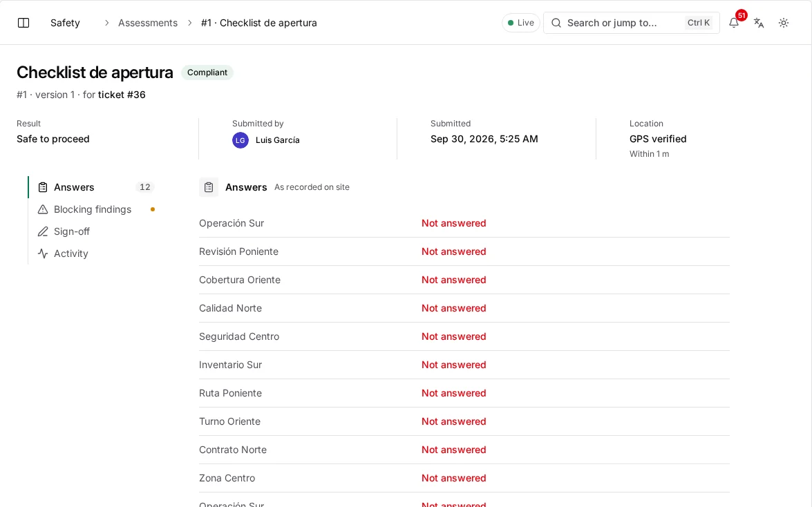Click the GPS verified location value
The width and height of the screenshot is (812, 507).
pos(658,139)
